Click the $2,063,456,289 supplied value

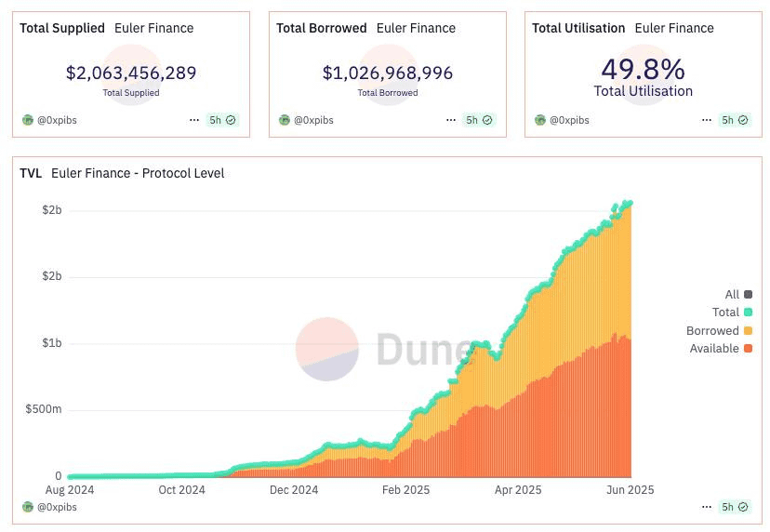click(131, 73)
